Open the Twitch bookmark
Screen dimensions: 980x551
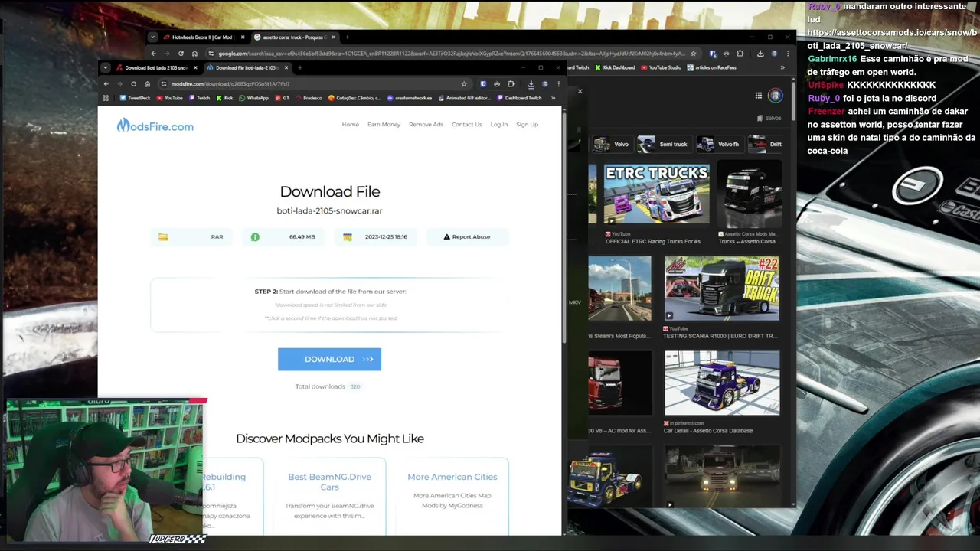point(199,98)
